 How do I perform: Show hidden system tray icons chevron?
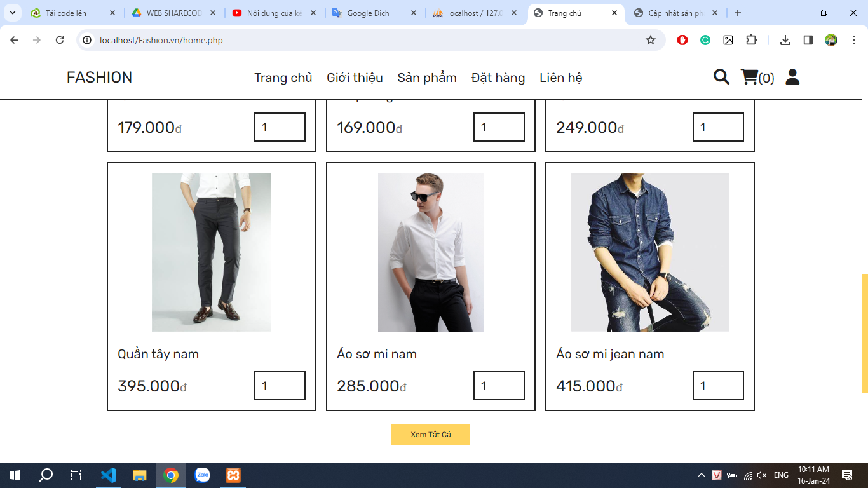click(x=702, y=475)
